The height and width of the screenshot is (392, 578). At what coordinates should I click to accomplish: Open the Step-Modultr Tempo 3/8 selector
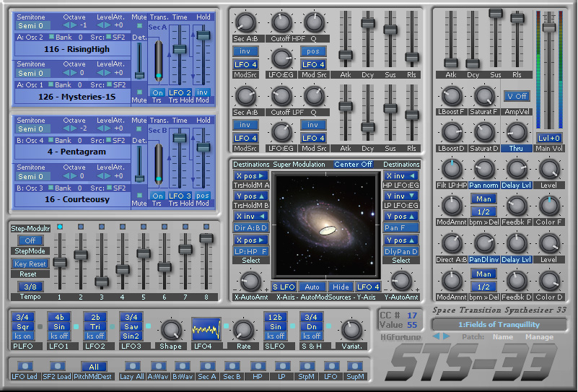30,287
